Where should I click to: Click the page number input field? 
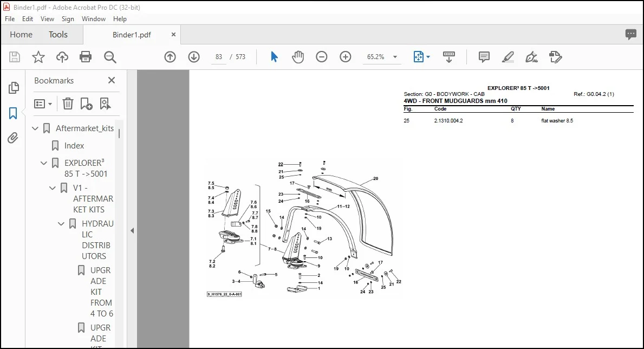(x=218, y=57)
